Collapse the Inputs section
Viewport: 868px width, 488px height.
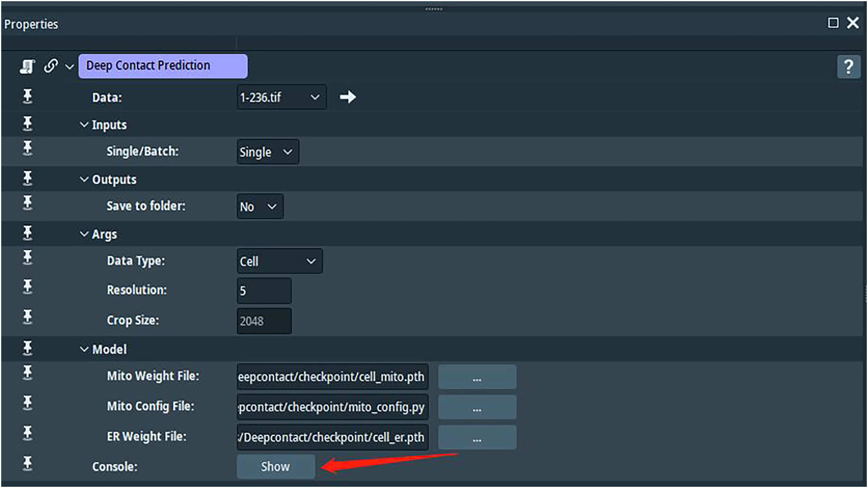coord(84,125)
